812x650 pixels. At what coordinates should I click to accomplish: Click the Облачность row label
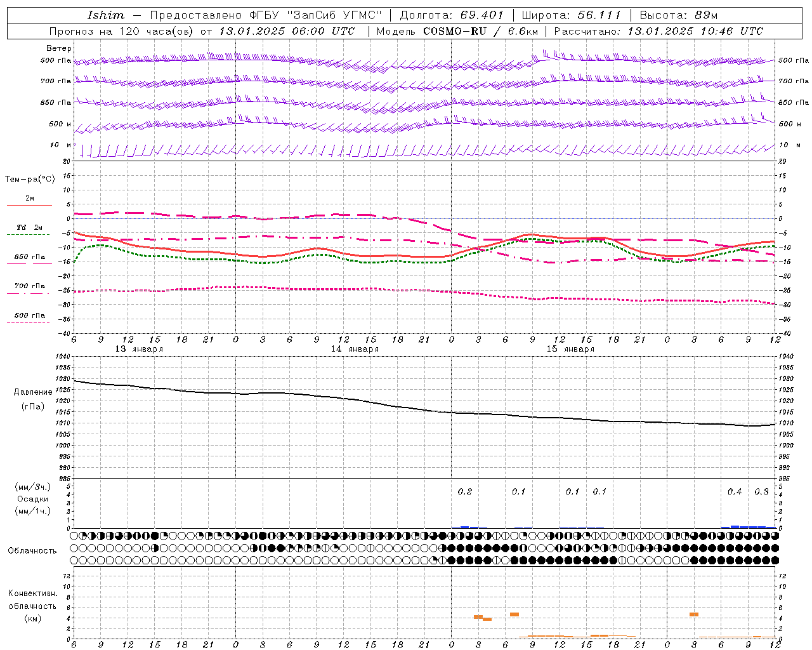pos(32,550)
